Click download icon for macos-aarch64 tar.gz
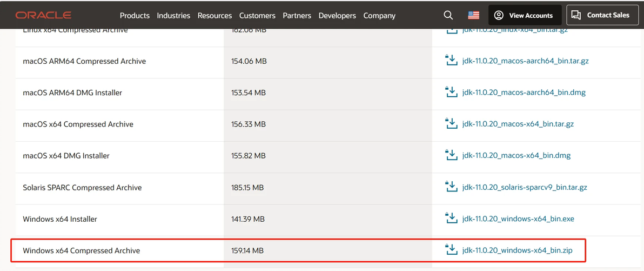This screenshot has height=271, width=644. [451, 61]
